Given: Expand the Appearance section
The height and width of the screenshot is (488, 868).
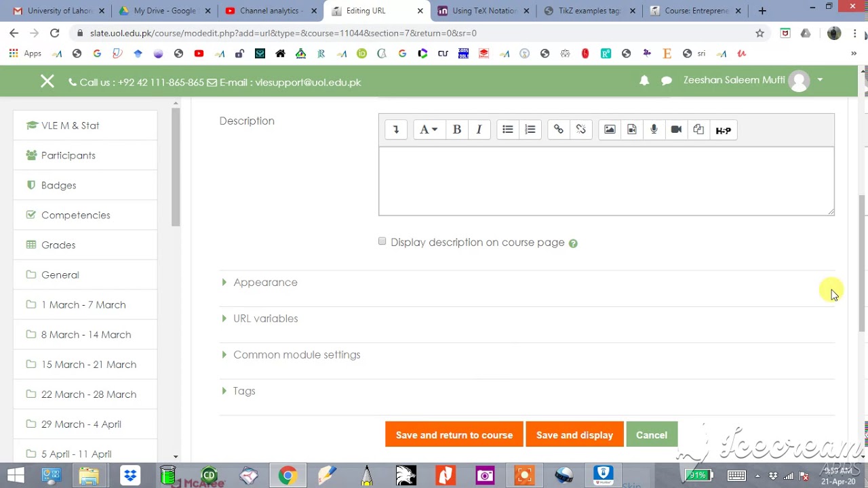Looking at the screenshot, I should 265,282.
